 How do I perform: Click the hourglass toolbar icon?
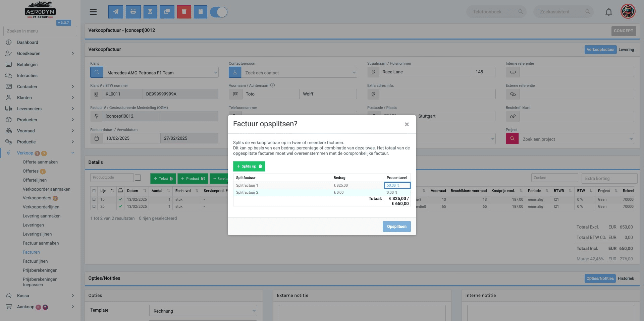(x=150, y=12)
